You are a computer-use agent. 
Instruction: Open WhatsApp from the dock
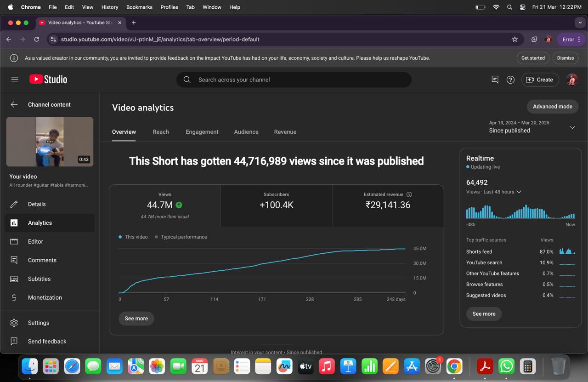(506, 366)
